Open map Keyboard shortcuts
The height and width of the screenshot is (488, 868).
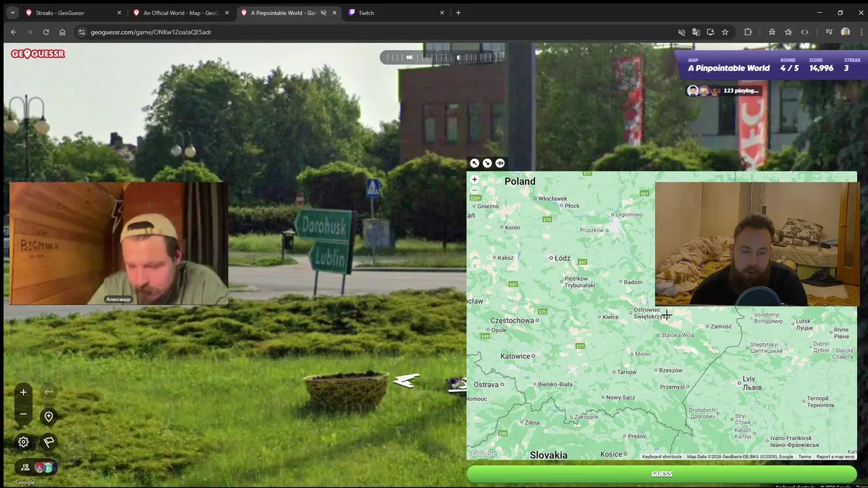click(662, 457)
